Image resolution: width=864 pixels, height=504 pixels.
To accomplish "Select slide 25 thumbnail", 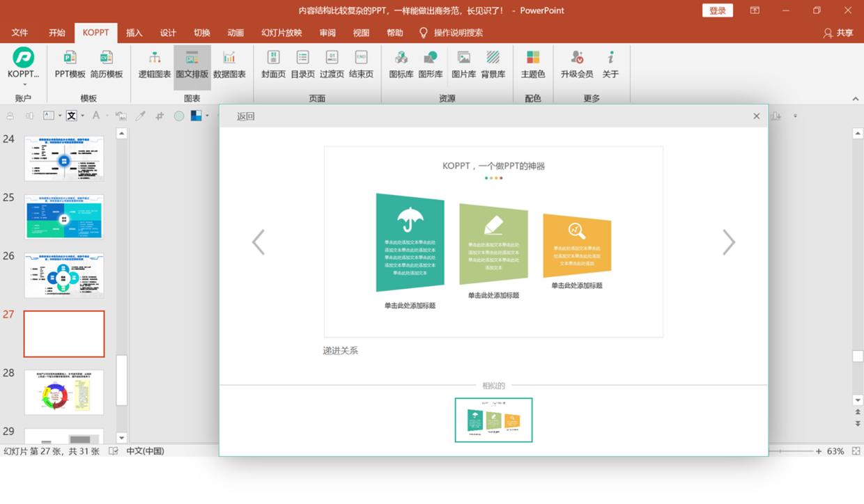I will [64, 217].
